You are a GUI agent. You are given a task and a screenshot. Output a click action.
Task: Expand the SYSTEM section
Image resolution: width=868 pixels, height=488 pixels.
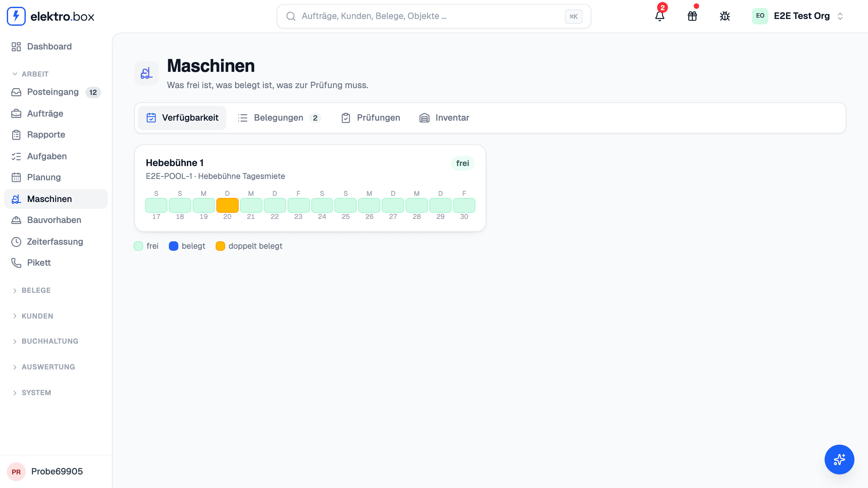coord(32,393)
